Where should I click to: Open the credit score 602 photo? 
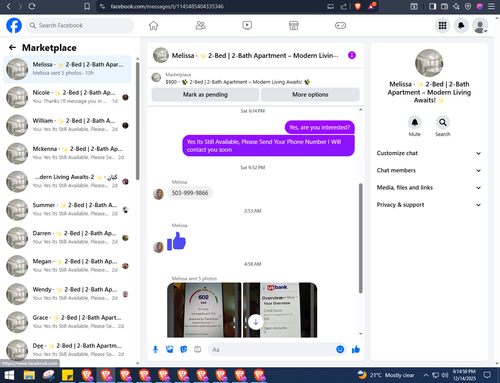pos(204,310)
